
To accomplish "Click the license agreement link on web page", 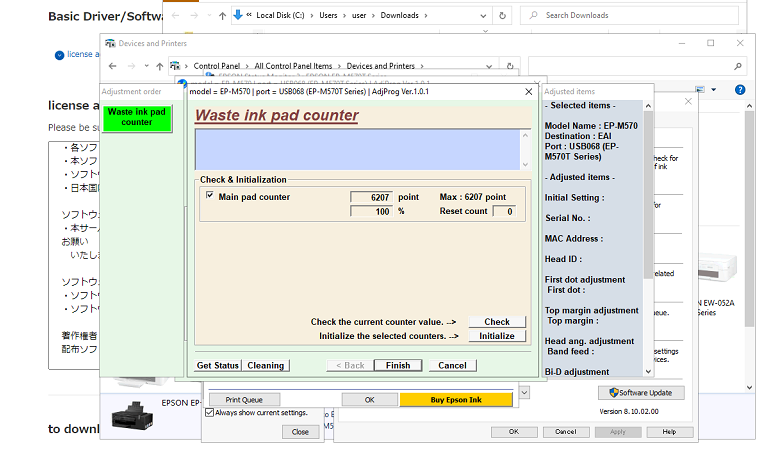I will (83, 54).
